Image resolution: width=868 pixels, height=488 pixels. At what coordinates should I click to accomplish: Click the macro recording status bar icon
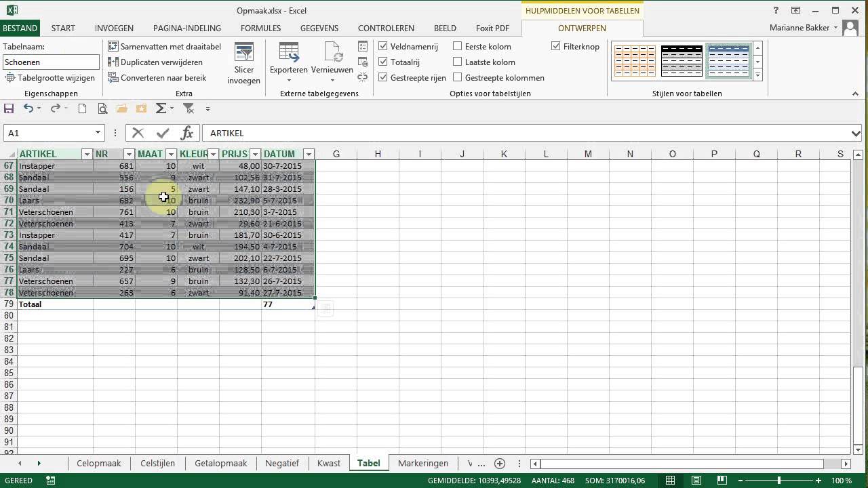51,481
